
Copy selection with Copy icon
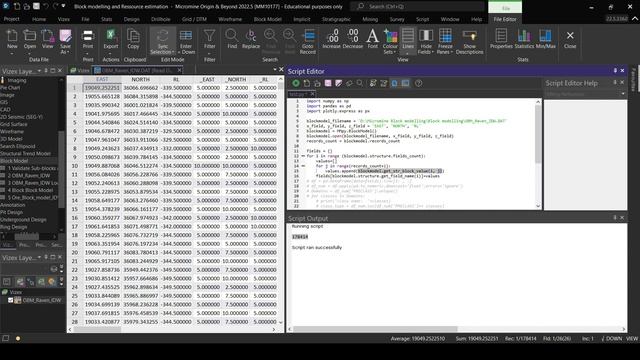point(133,40)
